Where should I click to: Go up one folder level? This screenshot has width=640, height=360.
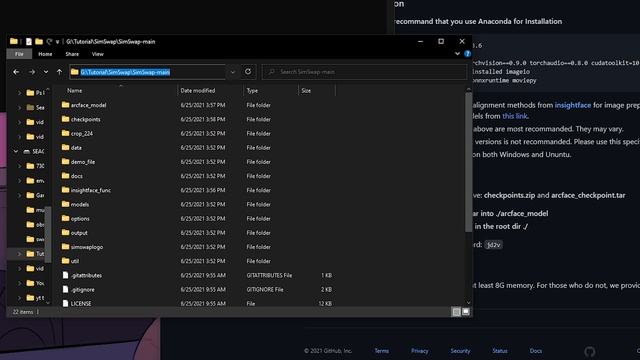[x=60, y=72]
